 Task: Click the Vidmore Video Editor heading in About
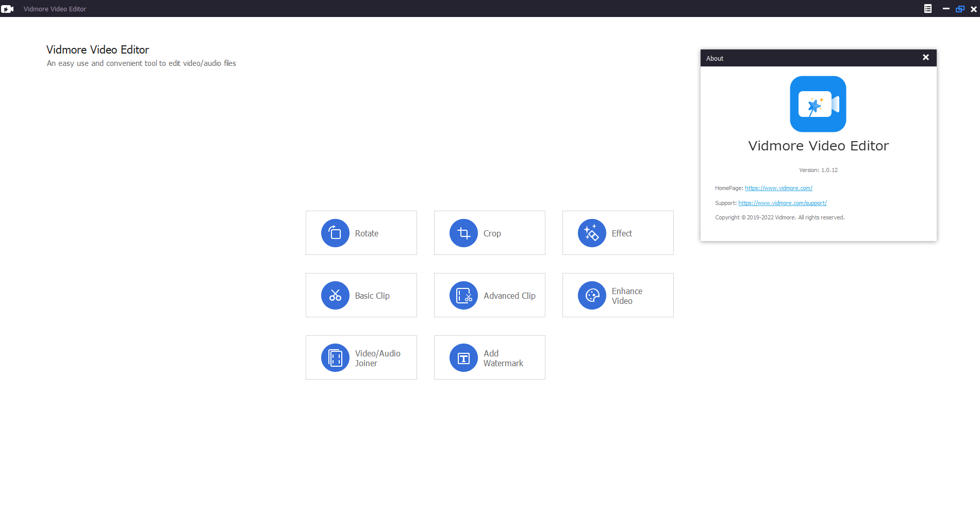(818, 146)
